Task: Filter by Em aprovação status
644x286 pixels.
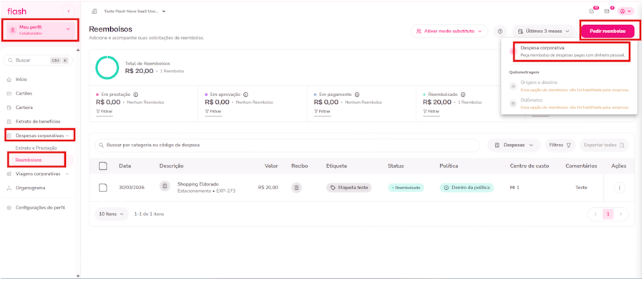Action: click(x=213, y=112)
